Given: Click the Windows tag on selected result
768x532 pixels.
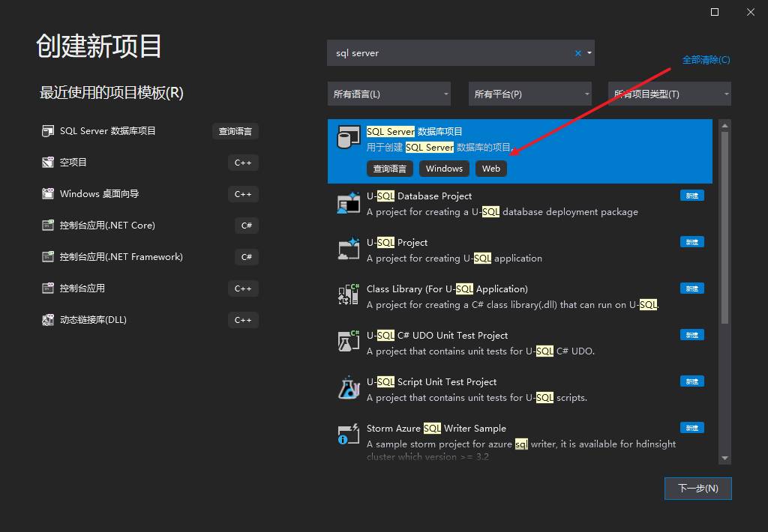Looking at the screenshot, I should (x=444, y=169).
